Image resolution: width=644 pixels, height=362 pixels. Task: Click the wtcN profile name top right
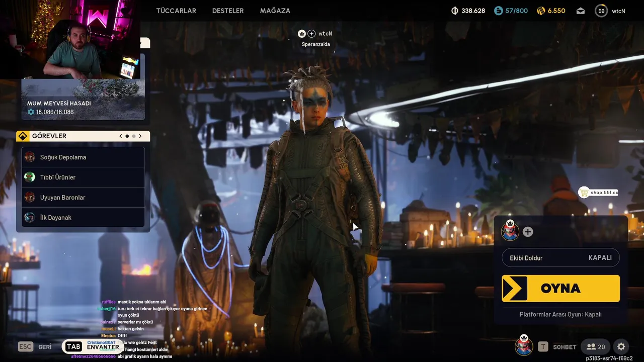click(x=619, y=11)
